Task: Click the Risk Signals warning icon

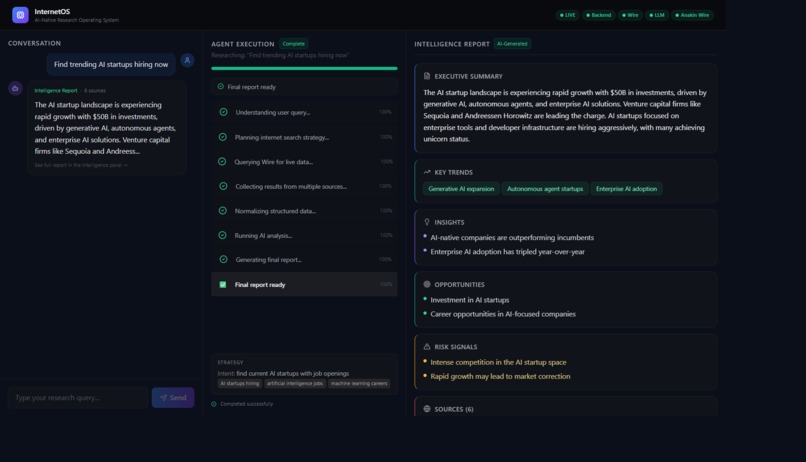Action: point(427,346)
